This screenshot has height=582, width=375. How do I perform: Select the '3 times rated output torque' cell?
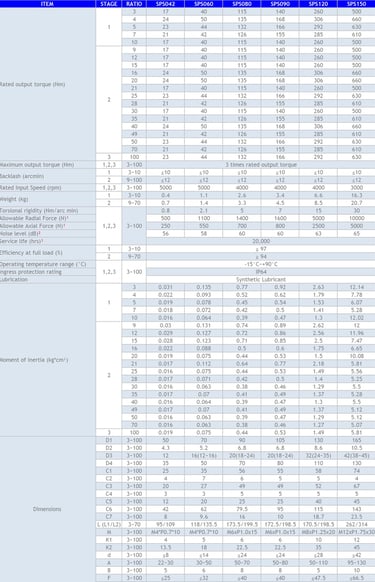pos(261,164)
